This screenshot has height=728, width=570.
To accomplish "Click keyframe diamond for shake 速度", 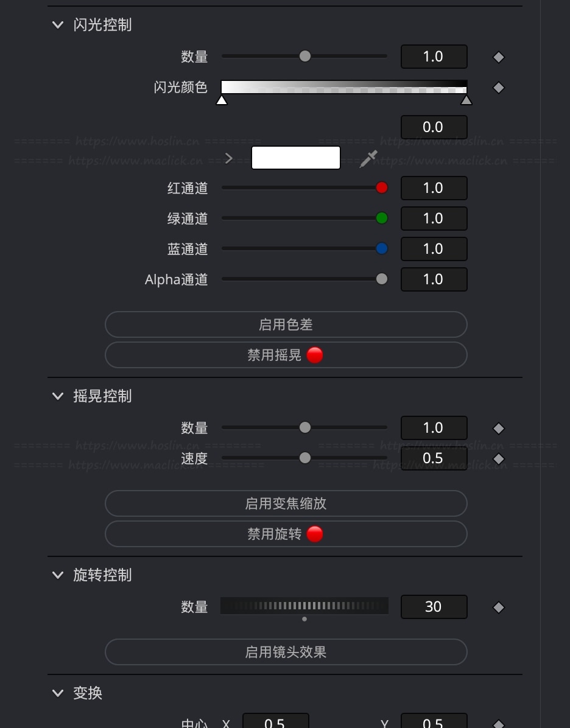I will (x=499, y=459).
